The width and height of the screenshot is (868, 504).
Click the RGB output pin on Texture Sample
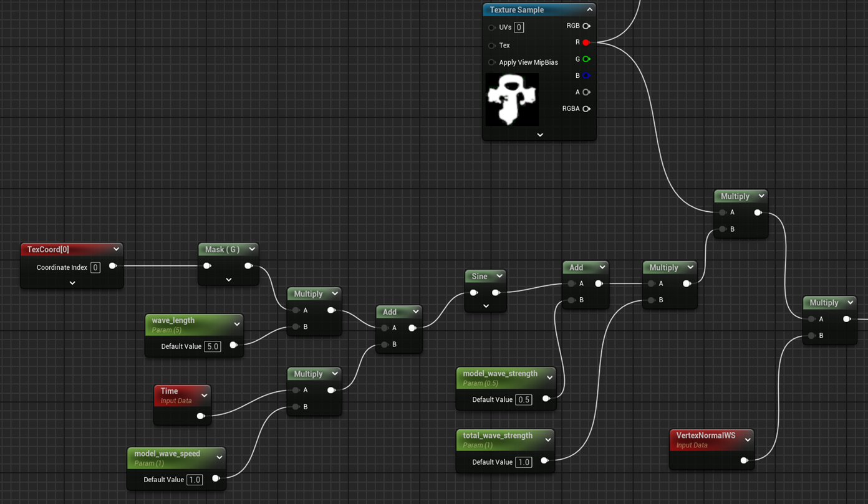[x=586, y=26]
